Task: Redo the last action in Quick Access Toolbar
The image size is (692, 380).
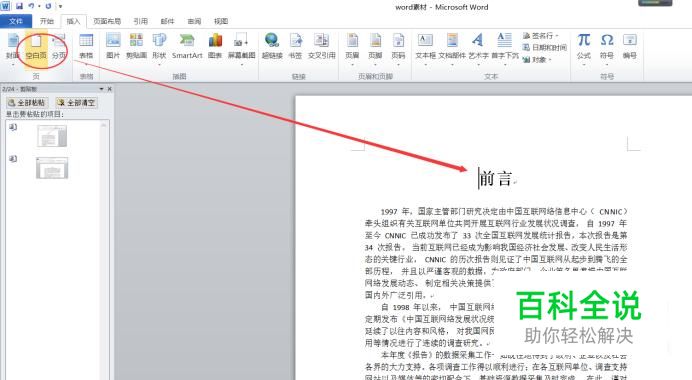Action: point(48,6)
